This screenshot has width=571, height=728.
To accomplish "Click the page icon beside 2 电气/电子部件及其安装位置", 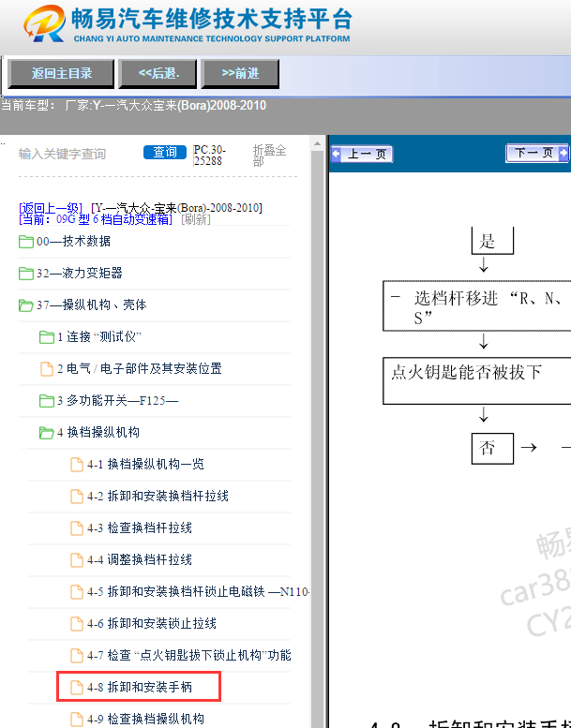I will 47,369.
